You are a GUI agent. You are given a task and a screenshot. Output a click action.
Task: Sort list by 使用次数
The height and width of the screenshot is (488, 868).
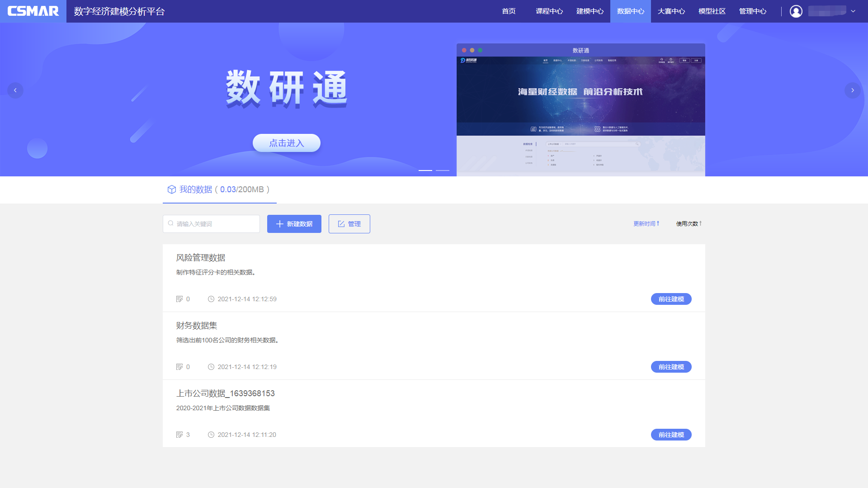689,223
